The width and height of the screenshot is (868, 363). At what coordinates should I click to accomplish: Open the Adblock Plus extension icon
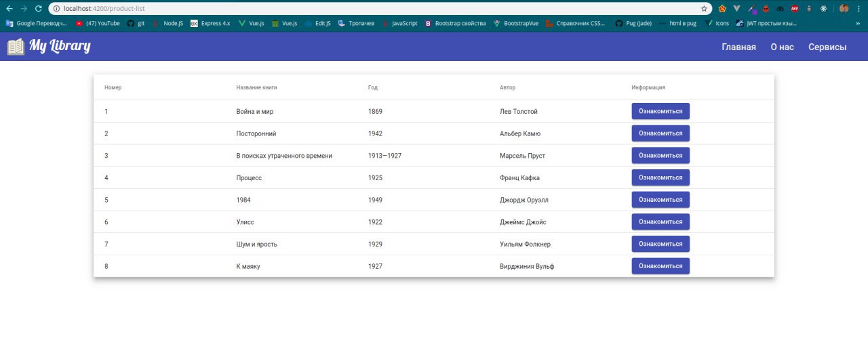click(794, 9)
